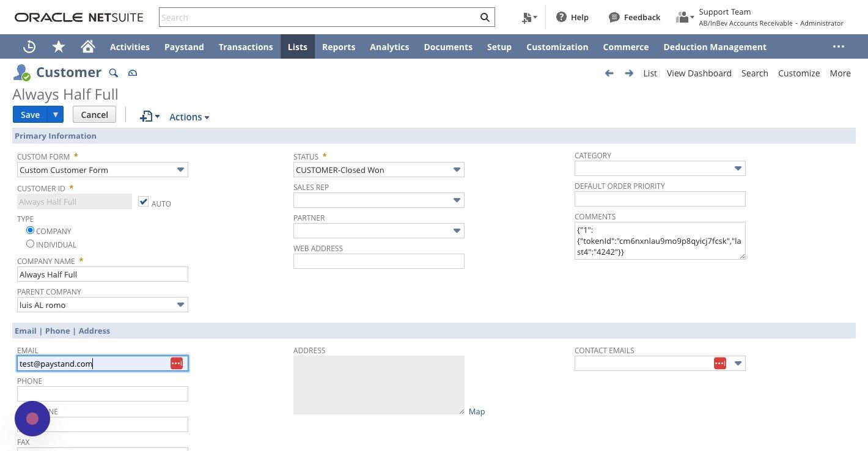
Task: Open the address Map link
Action: tap(477, 412)
